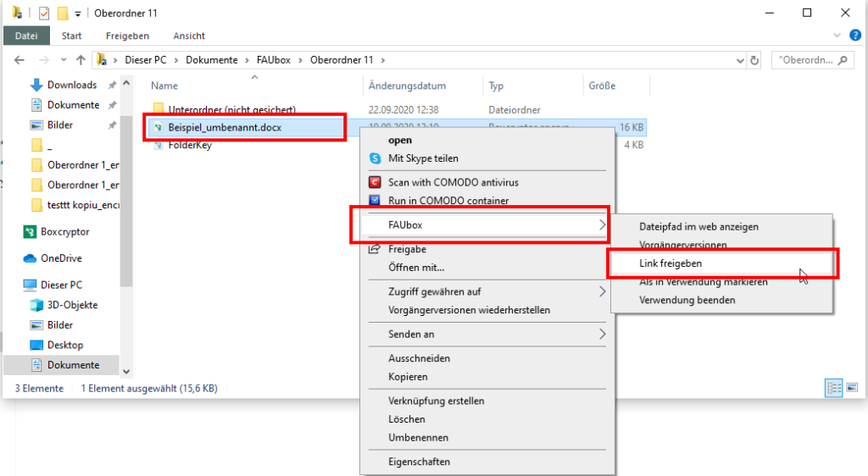This screenshot has height=476, width=868.
Task: Click the up-arrow navigation button
Action: click(x=81, y=60)
